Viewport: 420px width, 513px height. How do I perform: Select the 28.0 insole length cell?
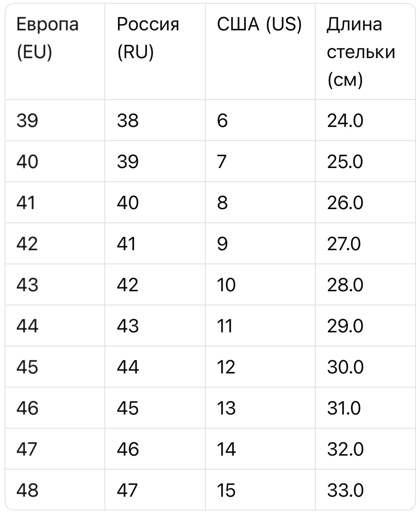(345, 285)
